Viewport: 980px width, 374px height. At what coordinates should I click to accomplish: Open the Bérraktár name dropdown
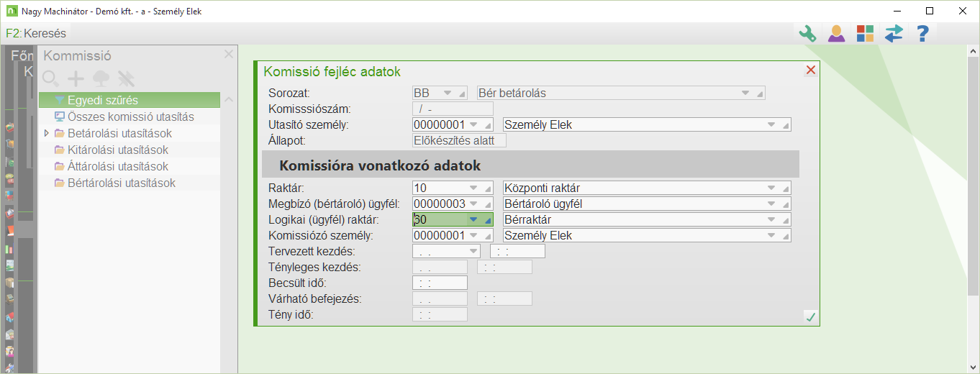(x=772, y=220)
